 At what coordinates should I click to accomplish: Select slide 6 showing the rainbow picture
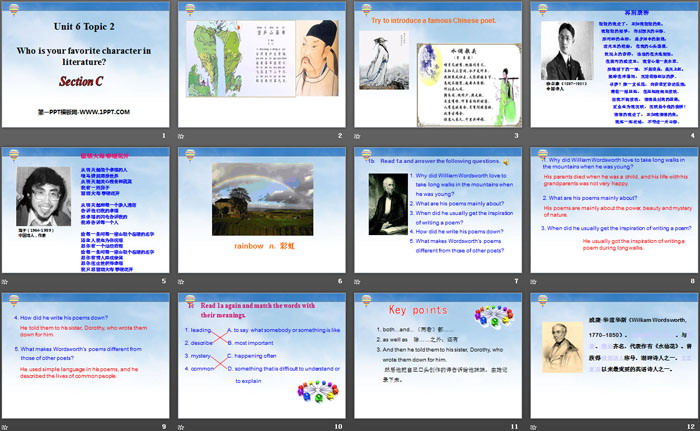(x=262, y=210)
